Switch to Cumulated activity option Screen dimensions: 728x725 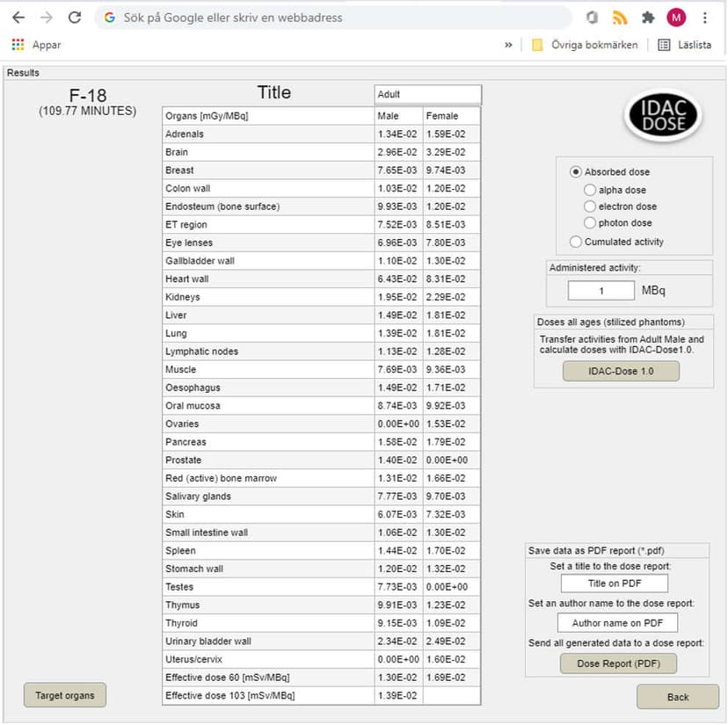tap(576, 242)
